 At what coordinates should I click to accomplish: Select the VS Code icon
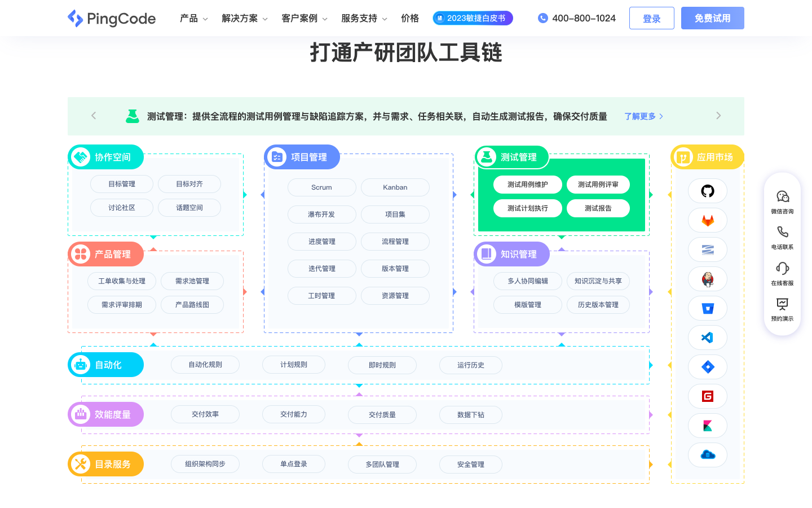tap(708, 338)
